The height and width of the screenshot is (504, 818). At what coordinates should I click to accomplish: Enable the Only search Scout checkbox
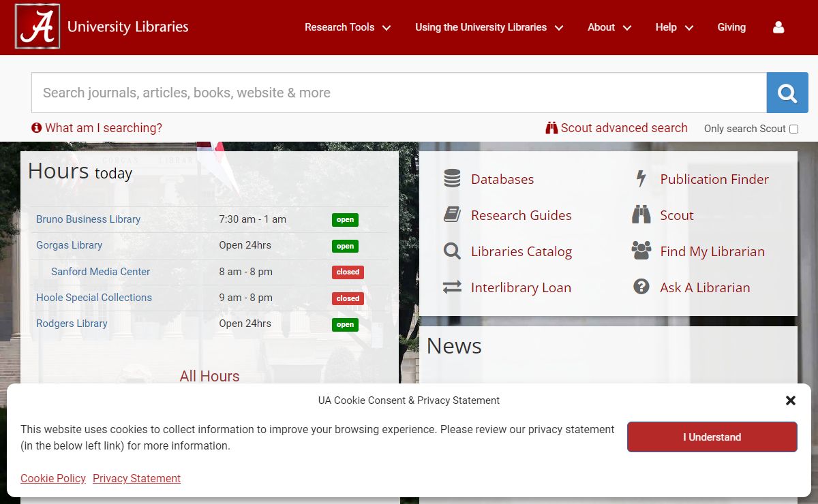(793, 129)
